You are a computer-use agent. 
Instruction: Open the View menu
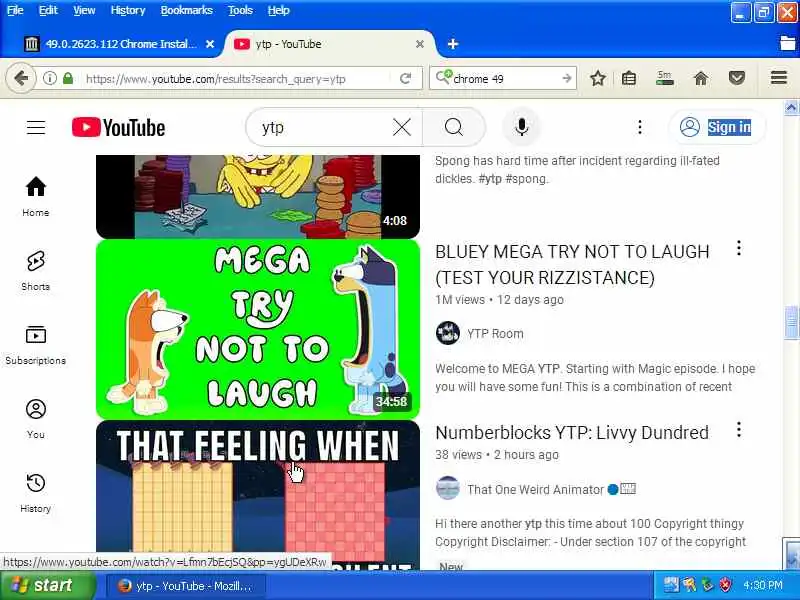[84, 10]
